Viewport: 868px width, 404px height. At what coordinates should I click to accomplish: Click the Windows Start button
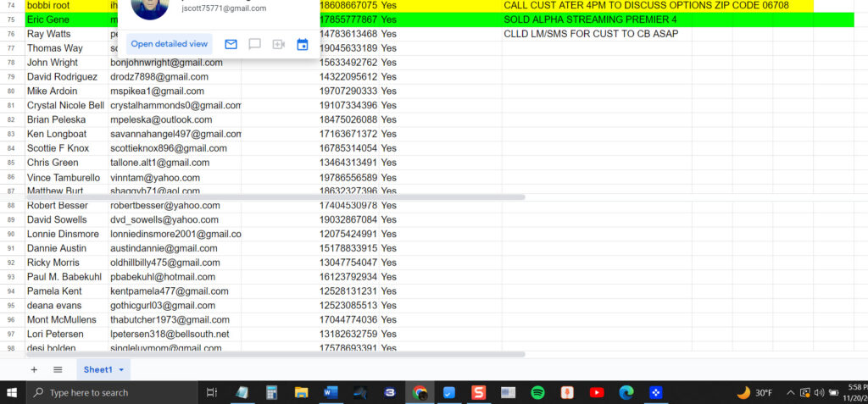[x=13, y=392]
